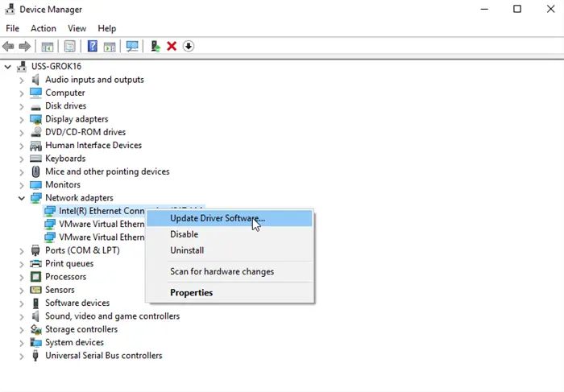Image resolution: width=564 pixels, height=392 pixels.
Task: Choose Uninstall from the context menu
Action: pos(229,250)
